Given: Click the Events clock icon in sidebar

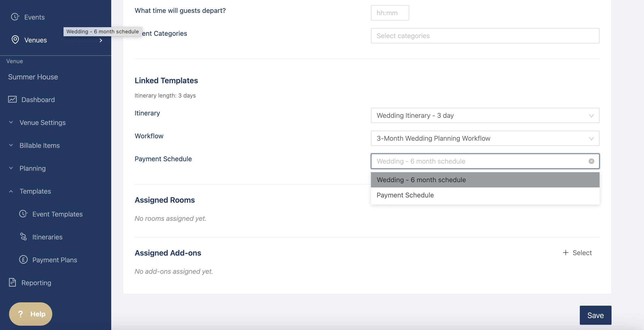Looking at the screenshot, I should pyautogui.click(x=15, y=17).
